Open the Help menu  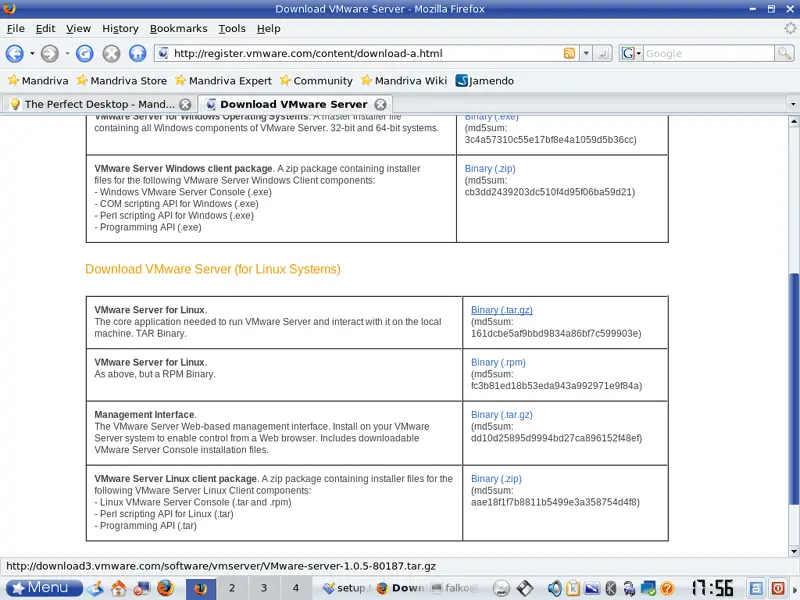269,29
